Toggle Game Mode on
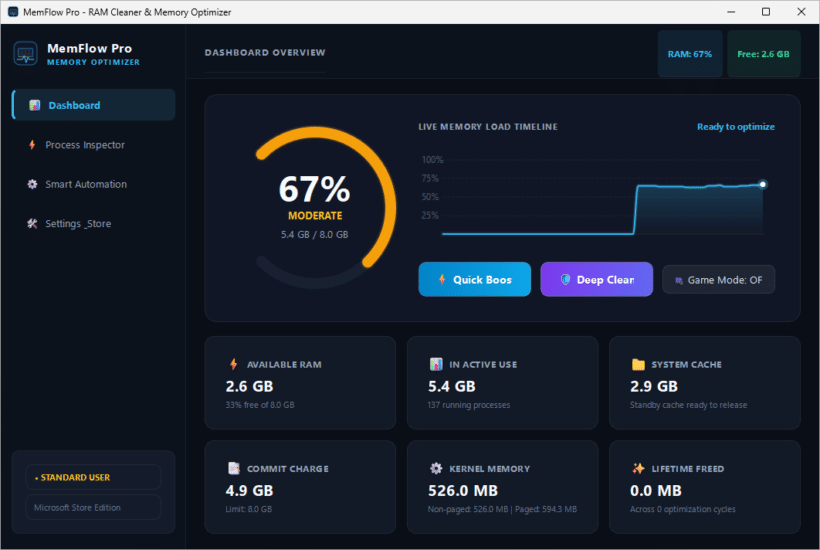The height and width of the screenshot is (550, 820). pyautogui.click(x=719, y=280)
